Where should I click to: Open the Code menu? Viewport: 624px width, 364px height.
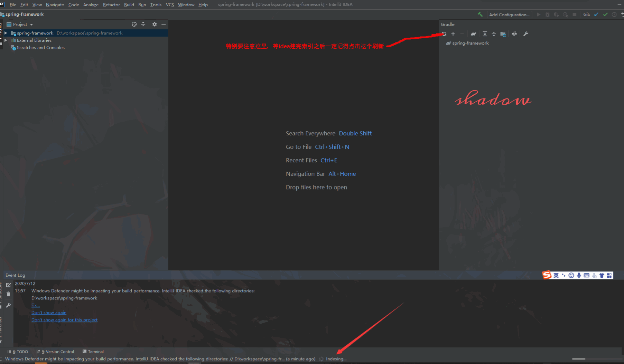[74, 4]
